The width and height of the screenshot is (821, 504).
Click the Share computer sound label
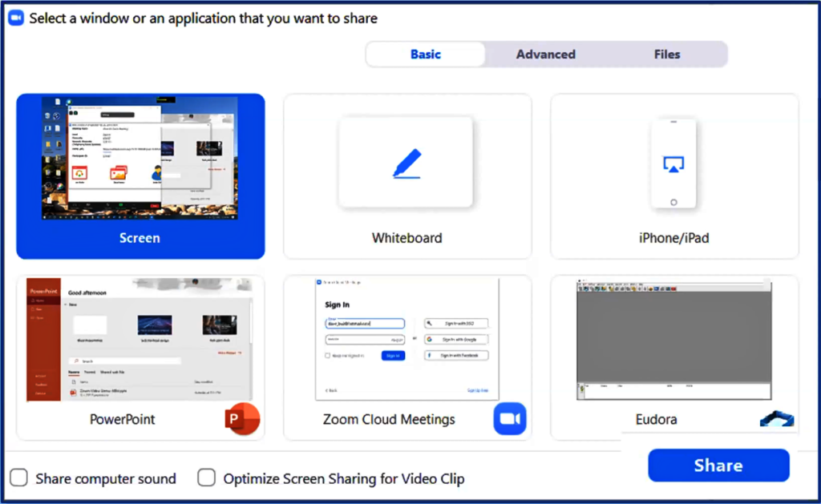106,478
